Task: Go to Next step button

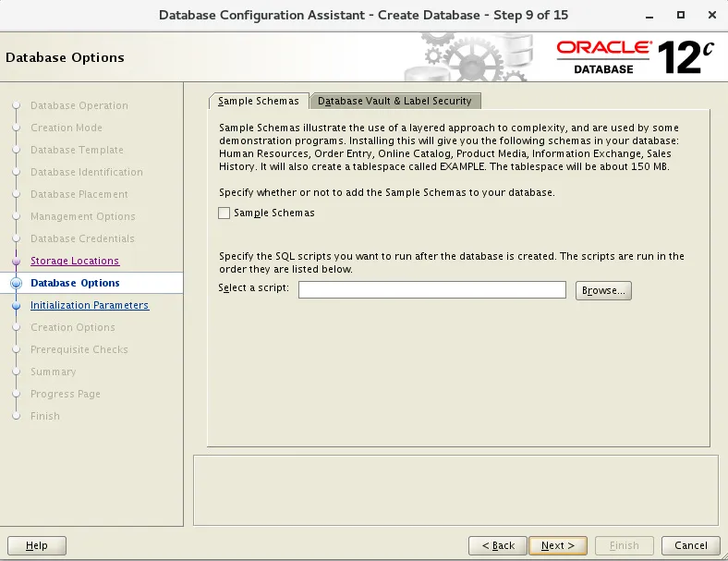Action: (x=558, y=545)
